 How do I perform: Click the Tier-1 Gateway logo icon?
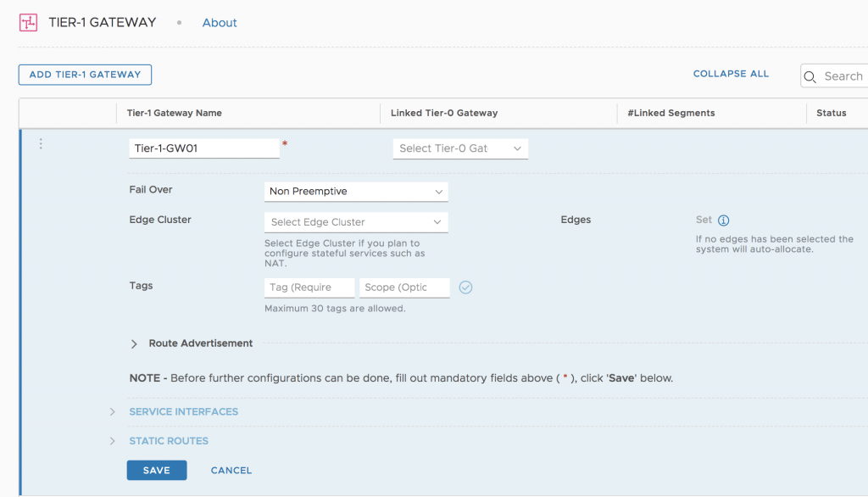(28, 23)
